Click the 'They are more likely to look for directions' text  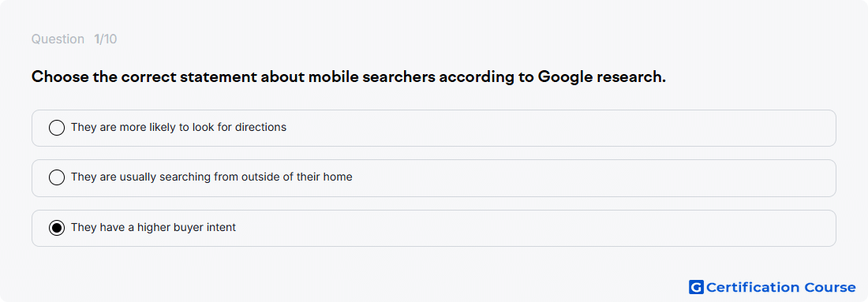[x=179, y=127]
